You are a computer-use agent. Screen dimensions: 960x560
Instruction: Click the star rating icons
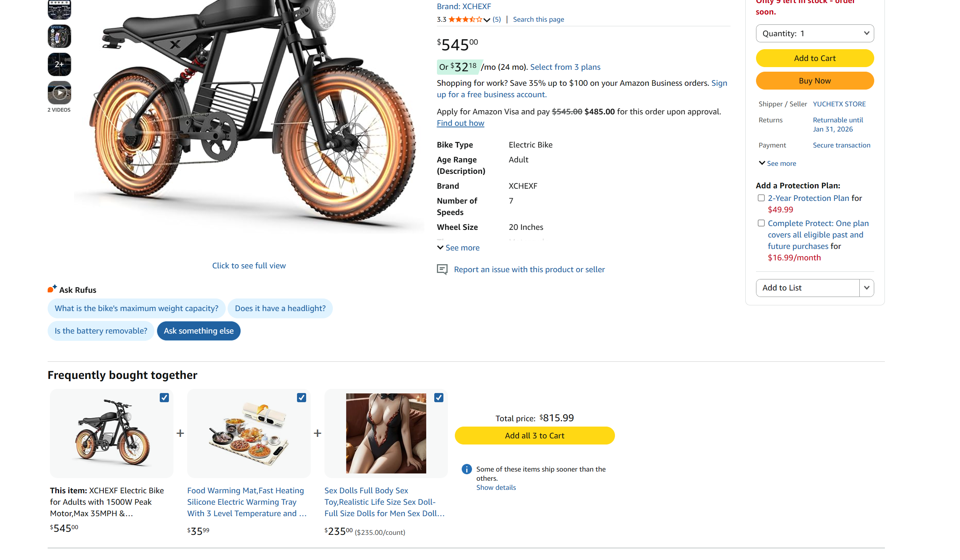pyautogui.click(x=465, y=19)
